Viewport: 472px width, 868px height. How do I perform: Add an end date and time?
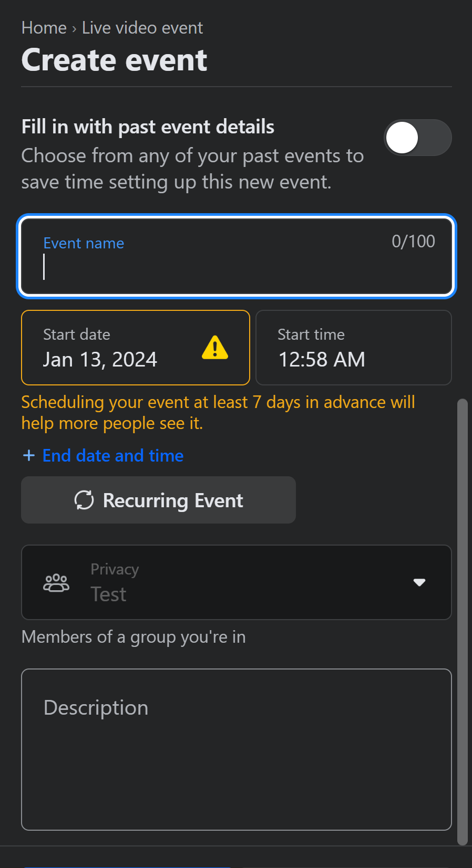pos(102,455)
